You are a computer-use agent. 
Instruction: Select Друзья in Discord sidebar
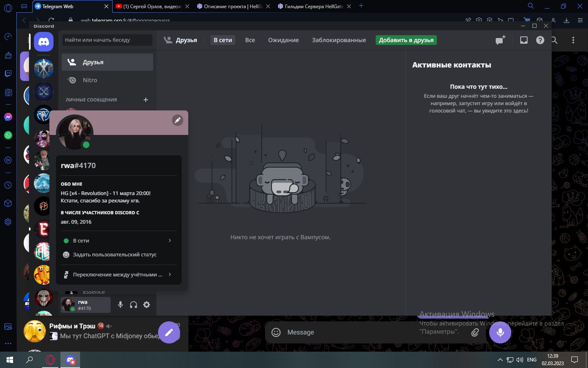107,62
